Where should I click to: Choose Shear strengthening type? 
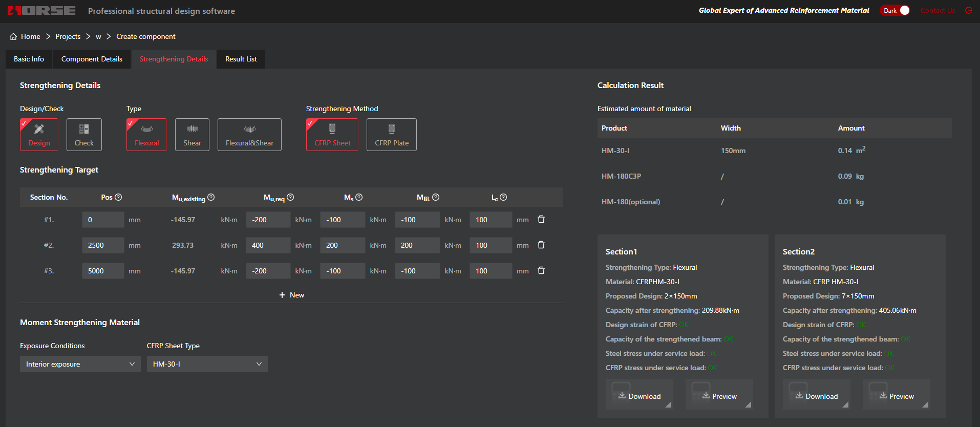click(192, 135)
